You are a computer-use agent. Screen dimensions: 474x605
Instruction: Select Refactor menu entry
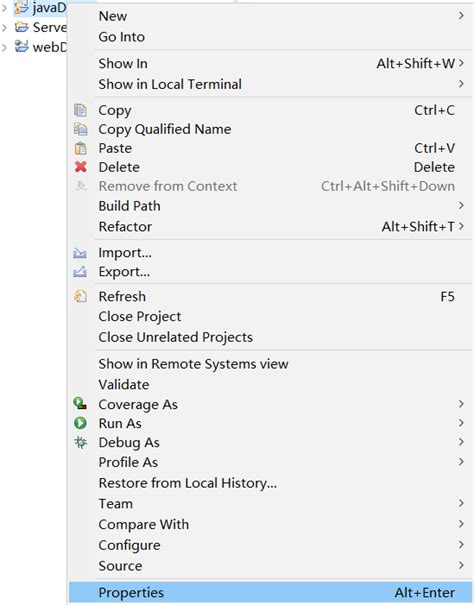click(270, 226)
